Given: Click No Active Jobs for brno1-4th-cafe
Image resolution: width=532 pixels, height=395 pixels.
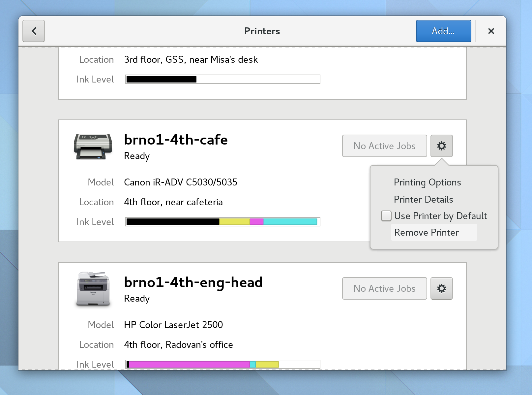Looking at the screenshot, I should coord(384,146).
